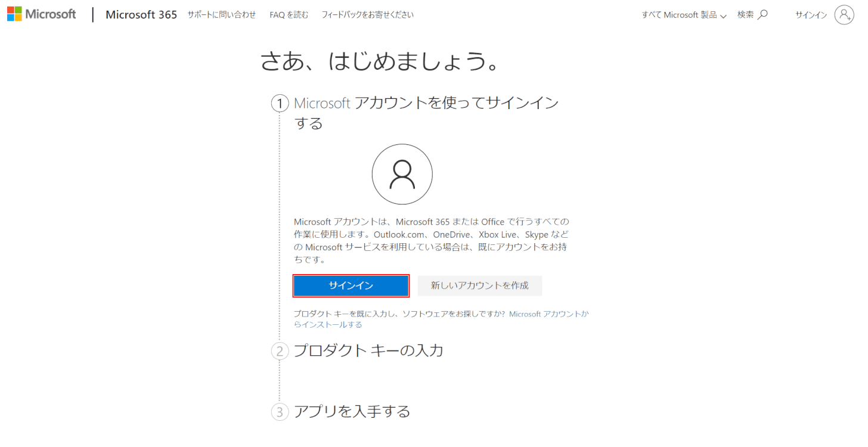Select the アプリを入手する step heading
This screenshot has width=868, height=447.
click(352, 411)
